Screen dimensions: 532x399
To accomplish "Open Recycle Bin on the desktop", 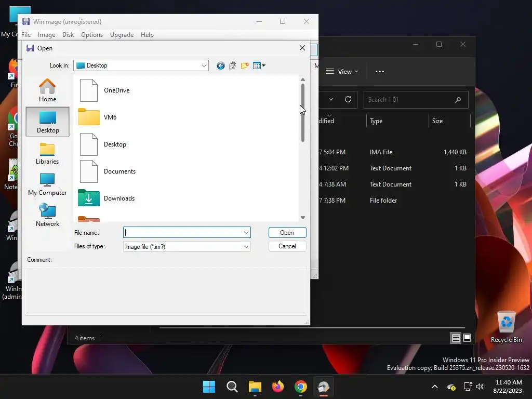I will (506, 327).
